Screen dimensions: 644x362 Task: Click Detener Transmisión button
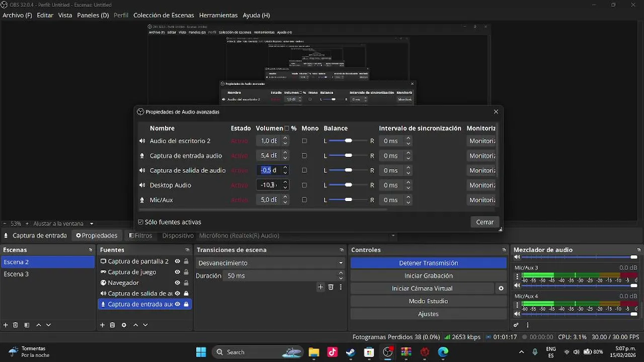tap(428, 263)
